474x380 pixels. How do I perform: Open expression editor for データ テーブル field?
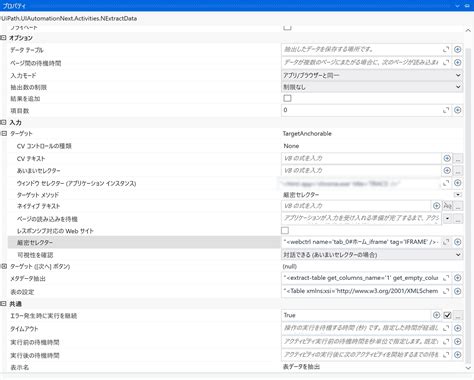coord(446,49)
